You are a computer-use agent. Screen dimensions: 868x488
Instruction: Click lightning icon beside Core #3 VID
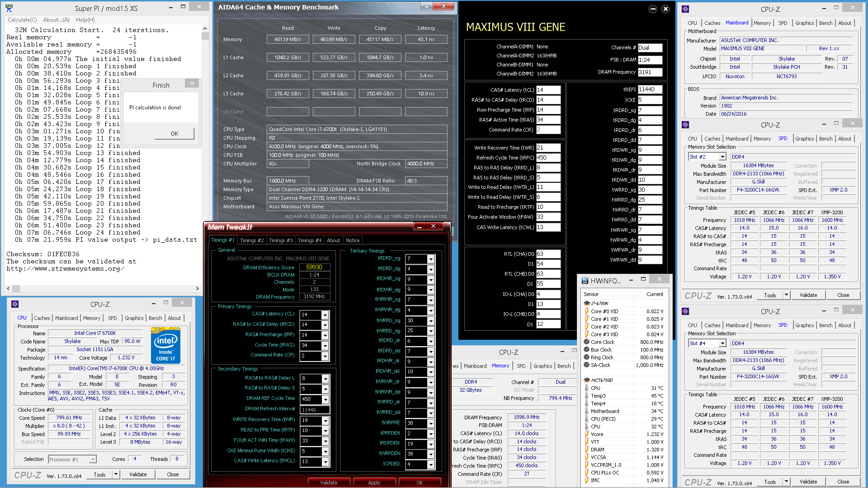(x=587, y=334)
